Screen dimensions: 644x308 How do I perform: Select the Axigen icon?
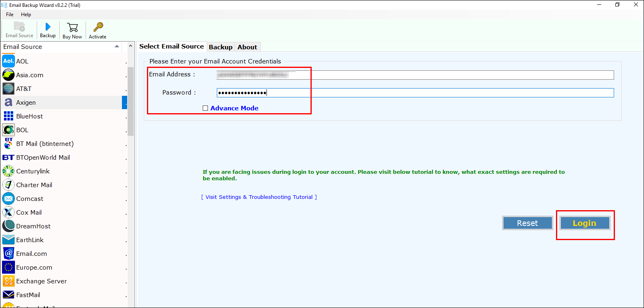tap(8, 102)
